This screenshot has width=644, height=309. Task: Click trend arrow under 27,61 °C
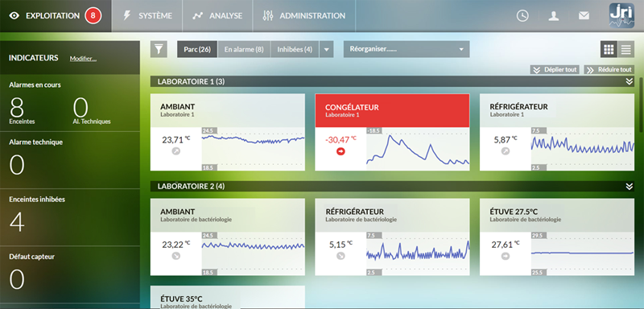click(506, 257)
